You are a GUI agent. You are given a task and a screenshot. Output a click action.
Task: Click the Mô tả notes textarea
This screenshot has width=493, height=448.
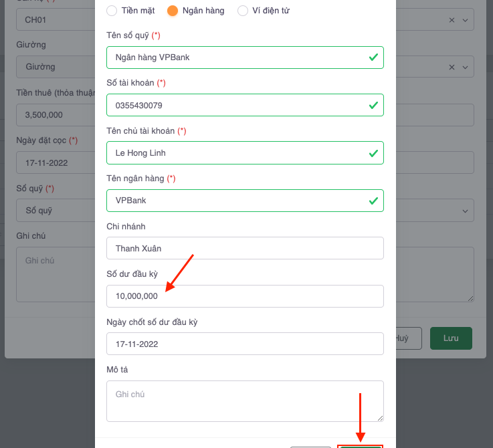click(x=245, y=401)
